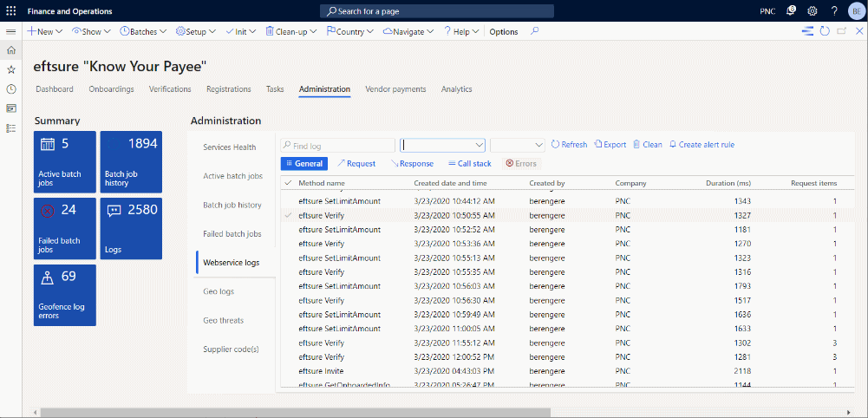This screenshot has height=418, width=868.
Task: Click Options in action bar
Action: click(504, 31)
